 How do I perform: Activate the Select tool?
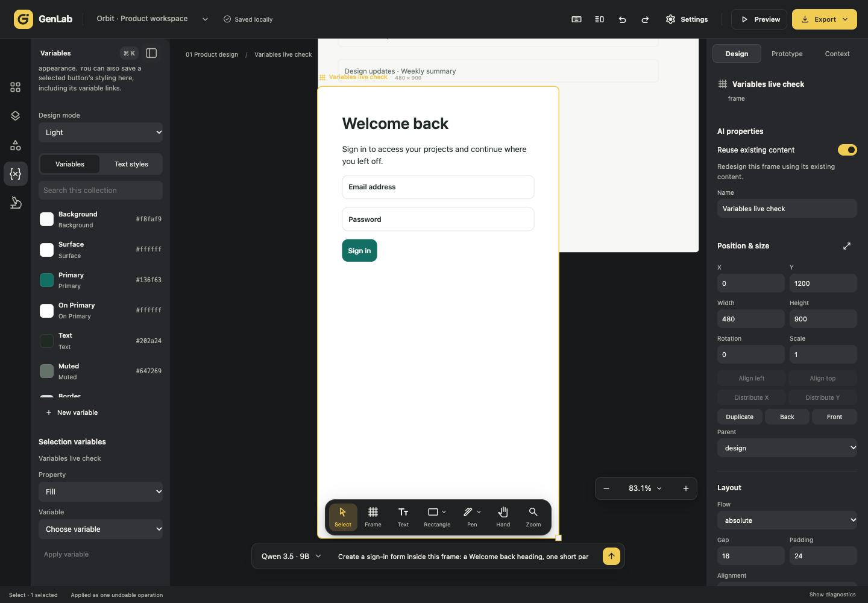[343, 517]
